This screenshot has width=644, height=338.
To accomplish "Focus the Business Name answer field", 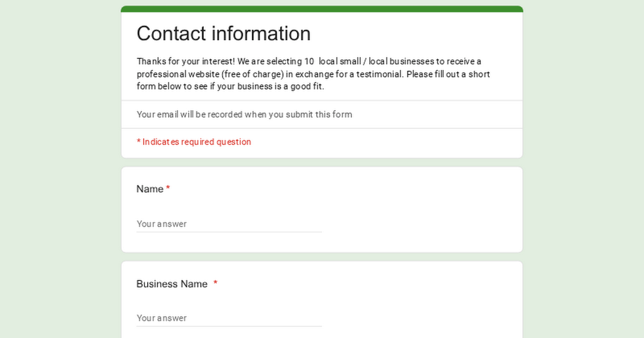I will coord(229,318).
